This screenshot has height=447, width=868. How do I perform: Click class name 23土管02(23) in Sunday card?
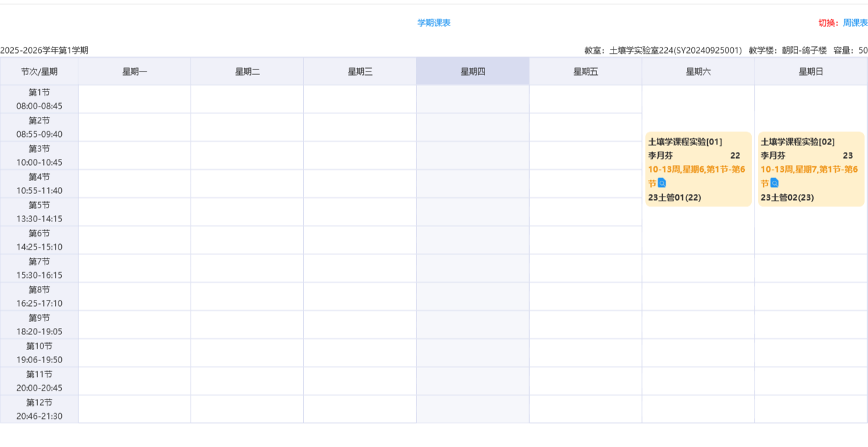pyautogui.click(x=787, y=197)
